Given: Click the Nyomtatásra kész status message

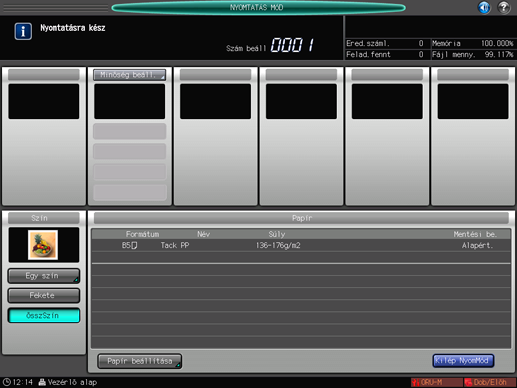Looking at the screenshot, I should (73, 28).
